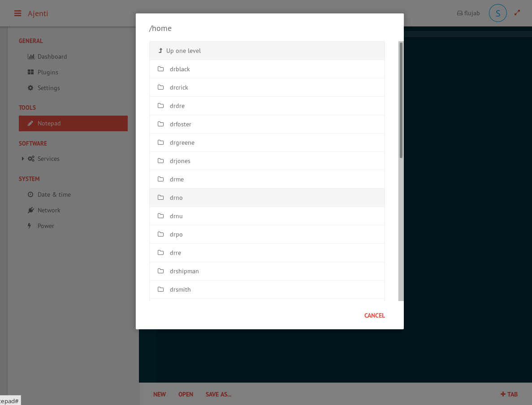
Task: Open the drgreene folder icon
Action: pos(161,142)
